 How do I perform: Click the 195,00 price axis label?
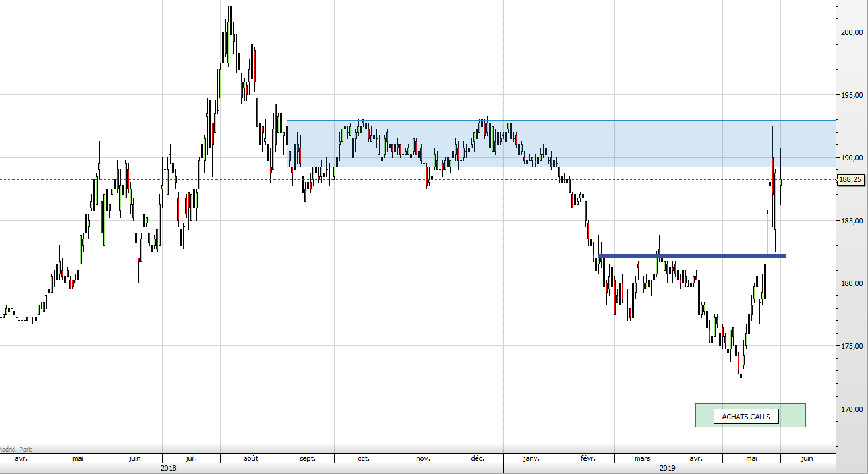click(x=852, y=95)
